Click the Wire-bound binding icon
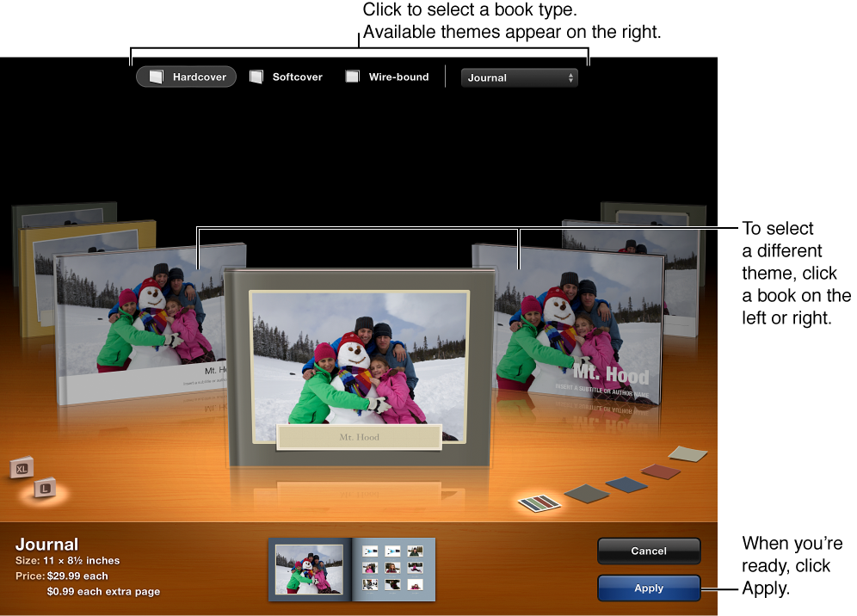This screenshot has height=616, width=857. click(x=352, y=77)
